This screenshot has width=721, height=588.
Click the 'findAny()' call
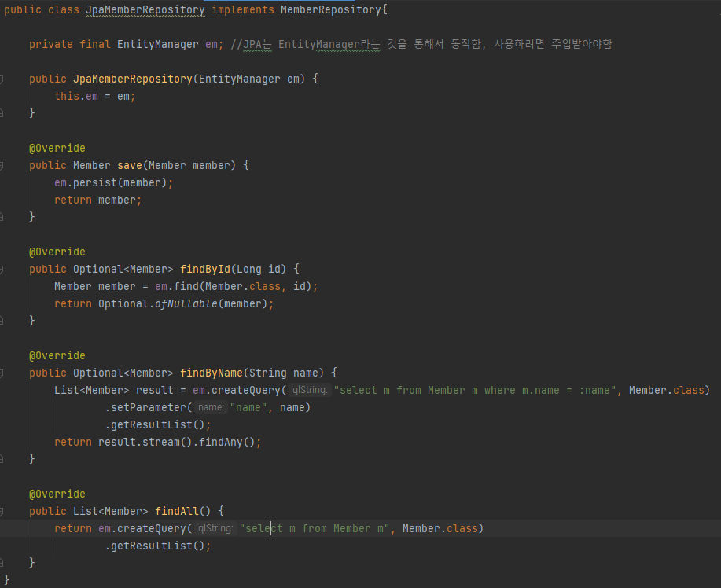(226, 443)
